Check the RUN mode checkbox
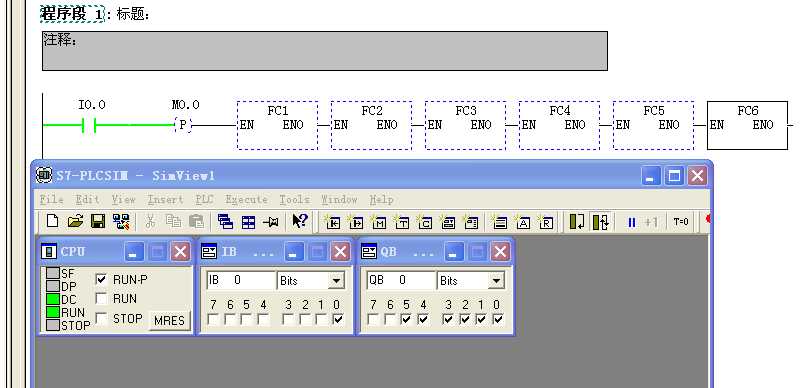The height and width of the screenshot is (388, 801). tap(101, 298)
